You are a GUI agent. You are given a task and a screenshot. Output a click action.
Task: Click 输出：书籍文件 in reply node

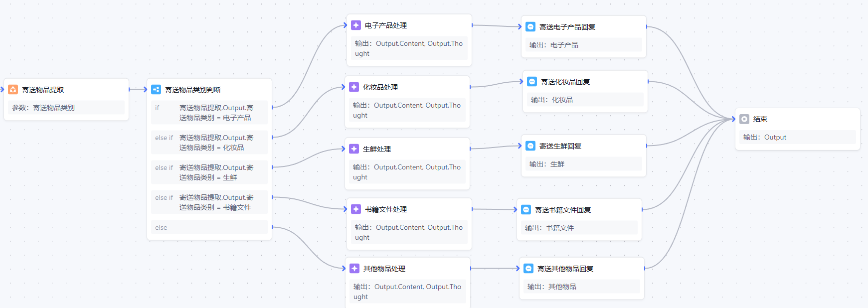click(x=579, y=228)
